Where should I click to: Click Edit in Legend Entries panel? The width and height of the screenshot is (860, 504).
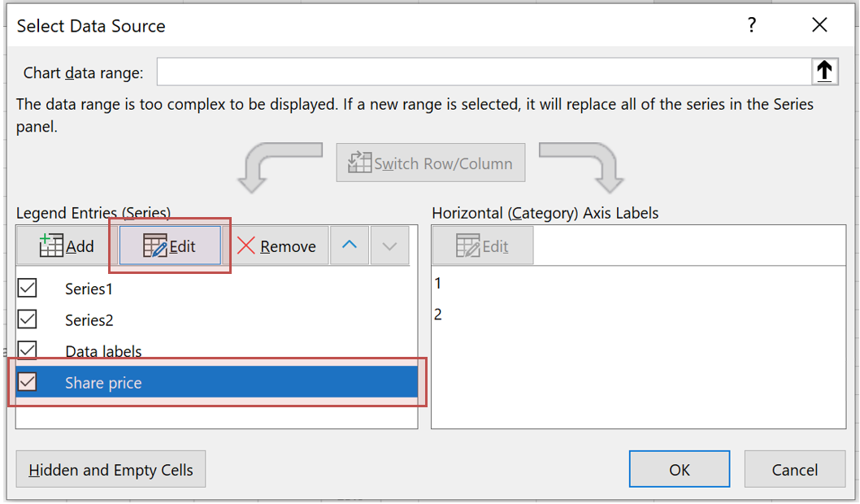tap(170, 246)
